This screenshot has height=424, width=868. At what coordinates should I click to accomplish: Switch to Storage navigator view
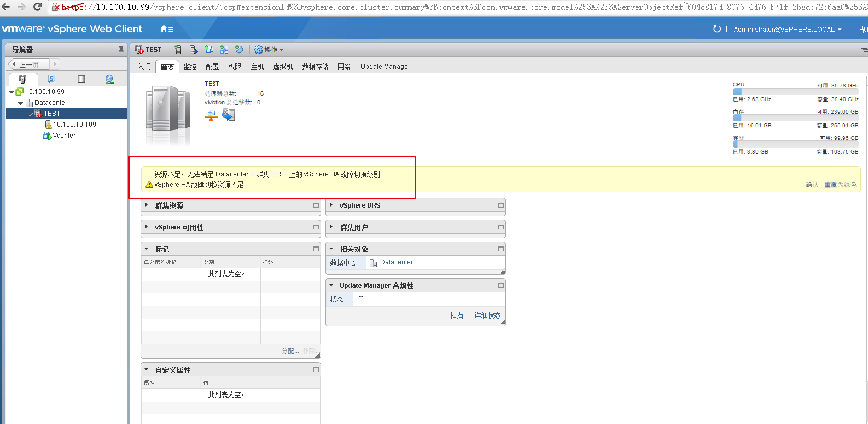click(x=81, y=79)
